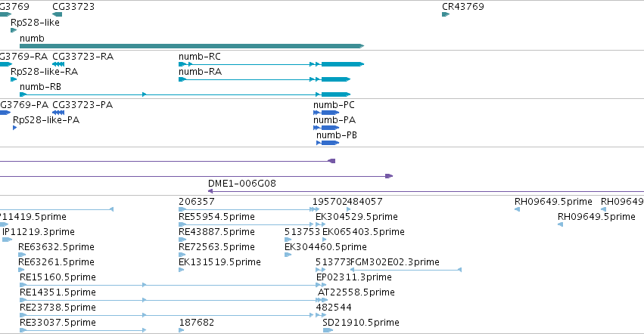The width and height of the screenshot is (644, 334).
Task: Select the numb-PC protein glyph
Action: click(x=326, y=113)
